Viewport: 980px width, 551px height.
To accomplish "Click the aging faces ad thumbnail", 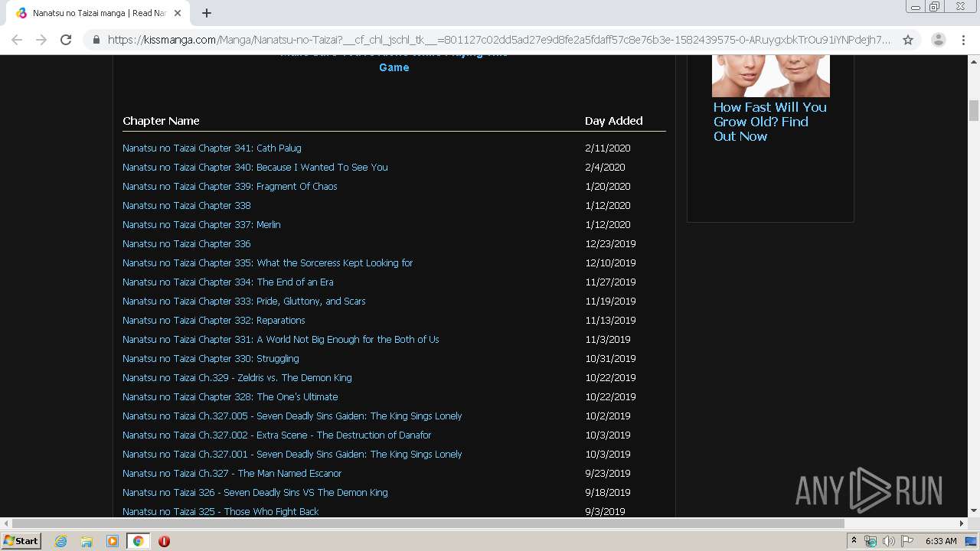I will point(771,76).
